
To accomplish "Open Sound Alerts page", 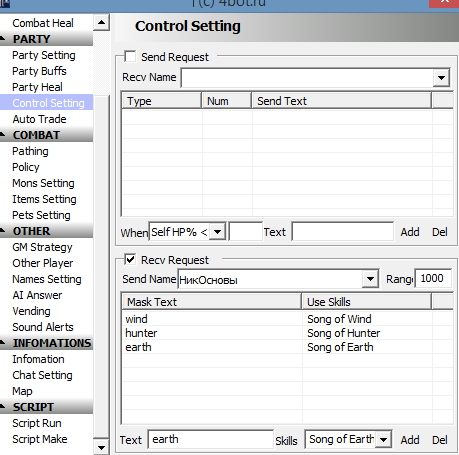I will [x=43, y=327].
